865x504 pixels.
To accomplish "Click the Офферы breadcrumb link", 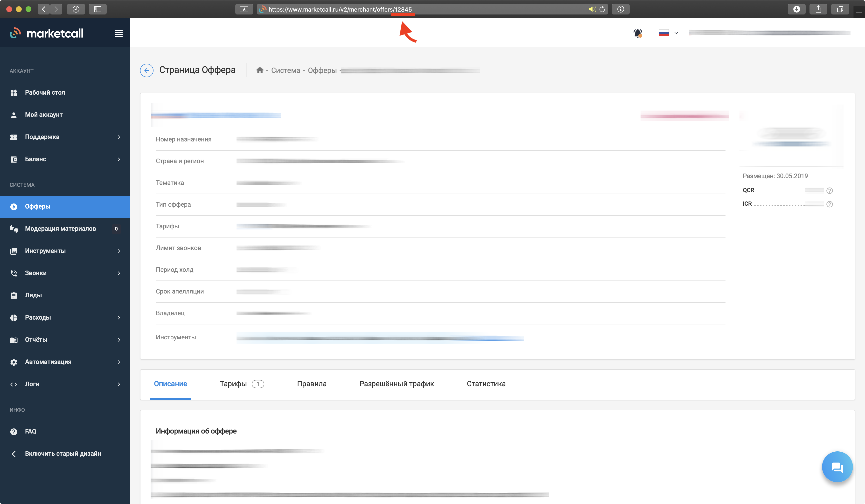I will [322, 70].
